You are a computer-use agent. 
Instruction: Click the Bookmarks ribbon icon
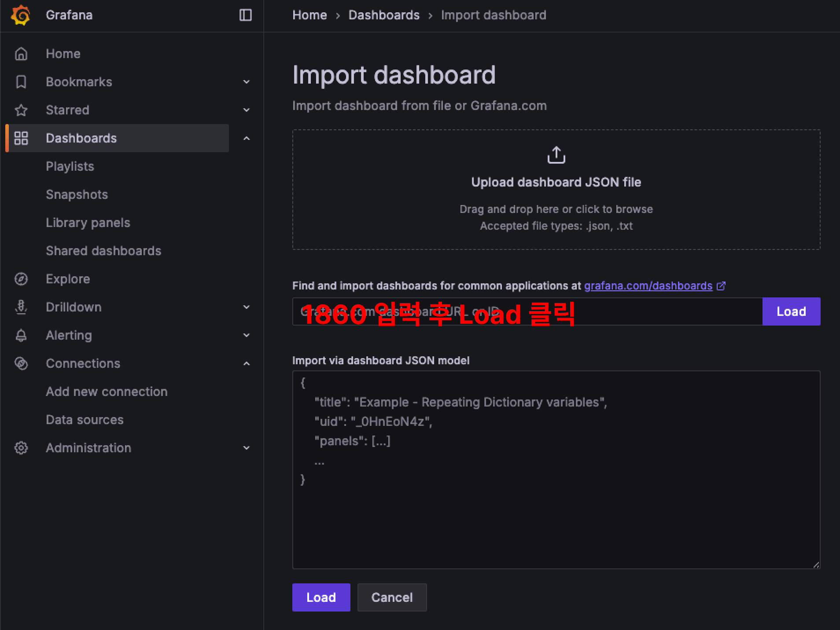click(x=21, y=82)
